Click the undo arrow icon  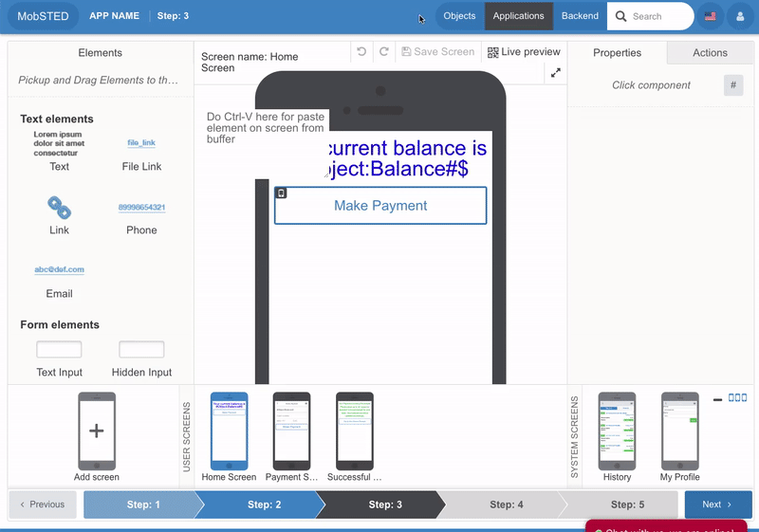(x=361, y=51)
